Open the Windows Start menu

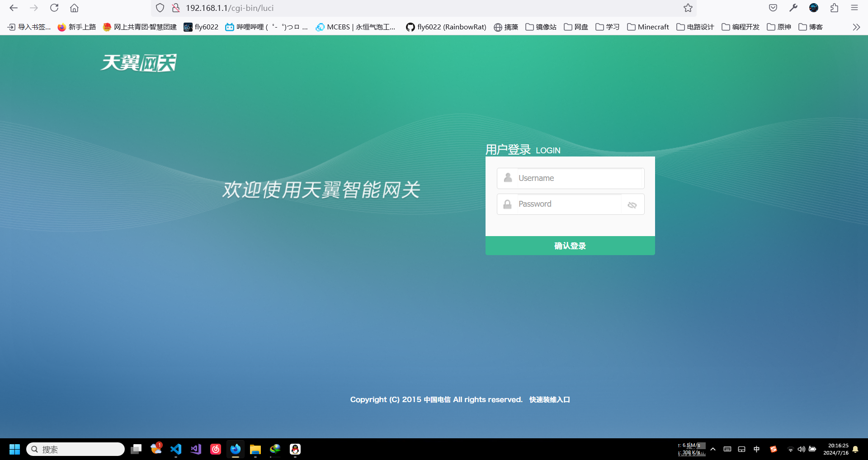(14, 449)
